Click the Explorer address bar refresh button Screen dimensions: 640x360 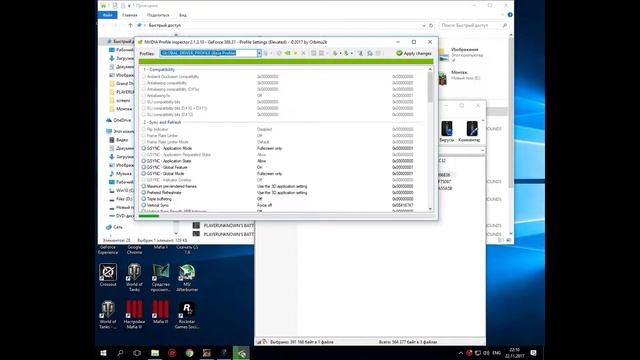tap(431, 25)
